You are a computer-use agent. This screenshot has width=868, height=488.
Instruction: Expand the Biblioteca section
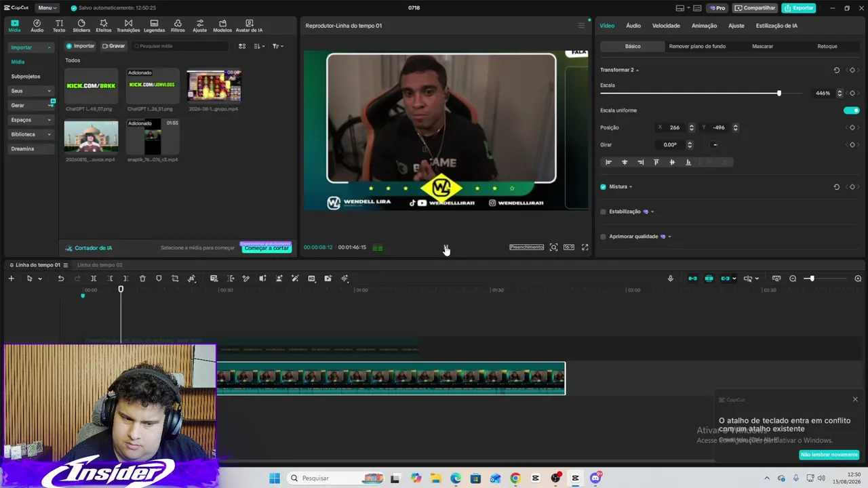[x=31, y=134]
